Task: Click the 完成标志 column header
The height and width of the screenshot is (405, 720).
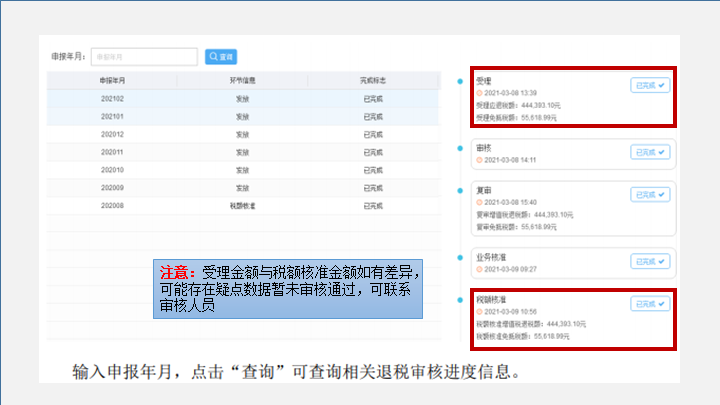Action: (373, 80)
